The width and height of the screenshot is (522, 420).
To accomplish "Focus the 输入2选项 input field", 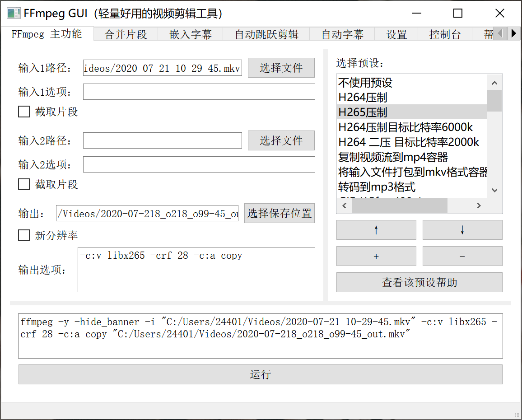I will click(199, 164).
